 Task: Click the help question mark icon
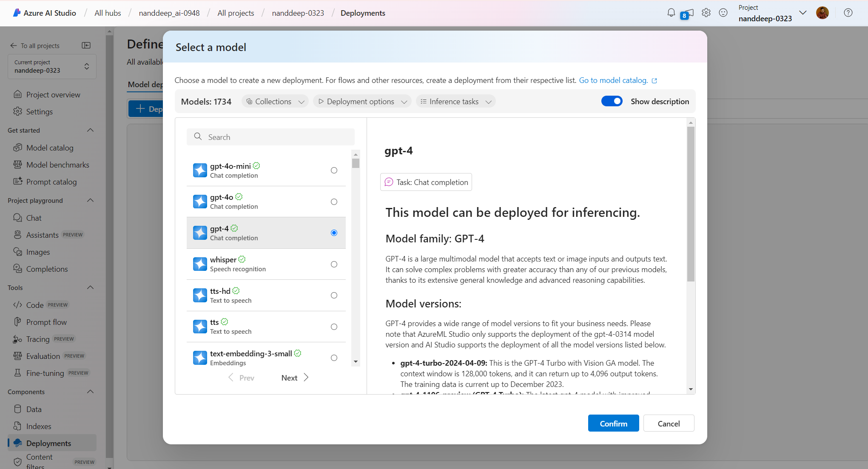pyautogui.click(x=848, y=13)
